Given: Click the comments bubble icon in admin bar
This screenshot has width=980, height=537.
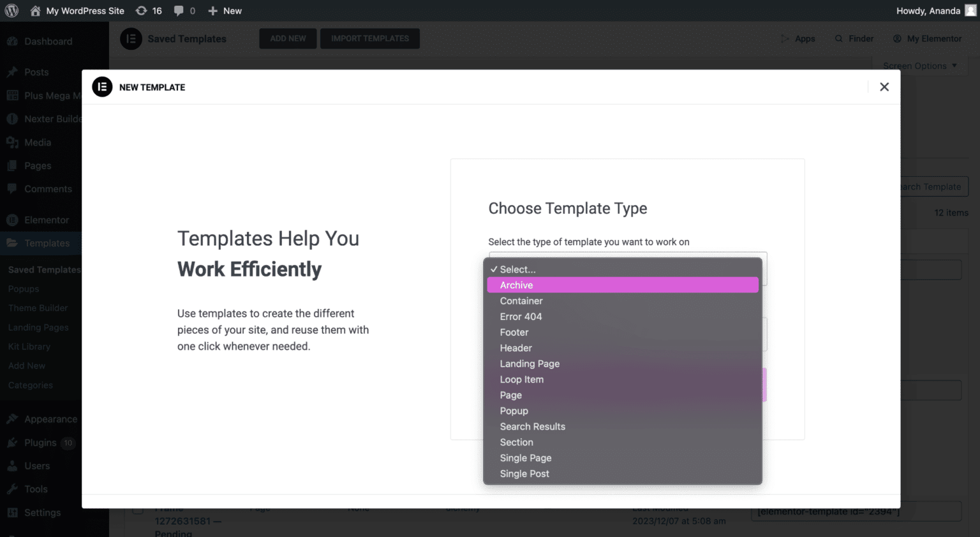Looking at the screenshot, I should pyautogui.click(x=179, y=10).
